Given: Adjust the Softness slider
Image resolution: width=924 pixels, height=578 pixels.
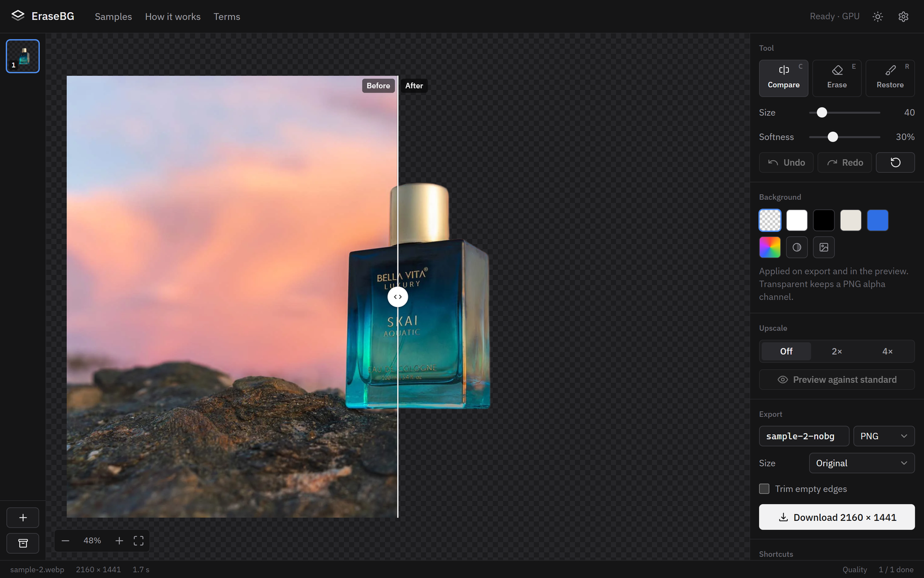Looking at the screenshot, I should tap(844, 137).
